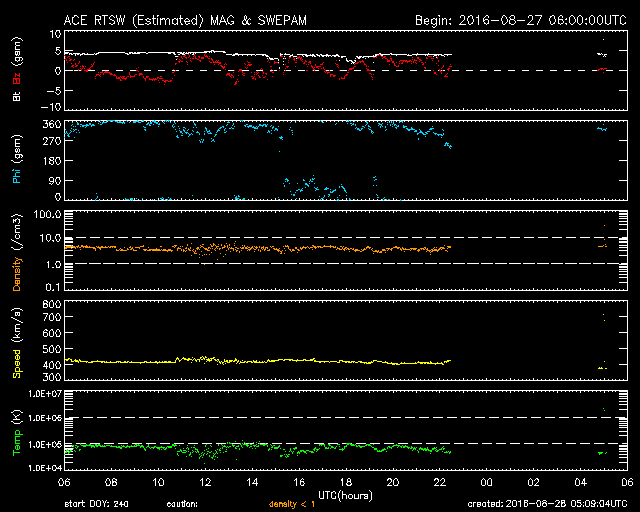Click the '1.0E+06' temperature axis tick
Image resolution: width=640 pixels, height=512 pixels.
[x=45, y=418]
